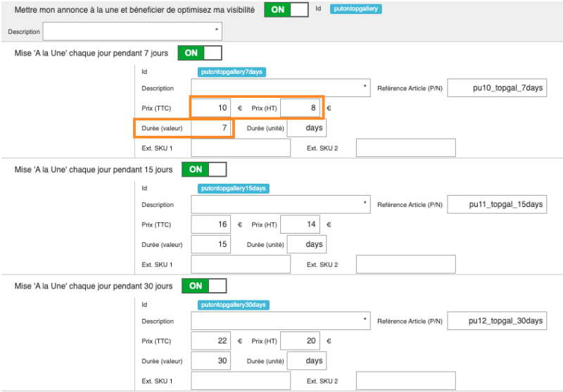Select the Ext. SKU 2 field under 15 days
563x392 pixels.
pos(405,265)
